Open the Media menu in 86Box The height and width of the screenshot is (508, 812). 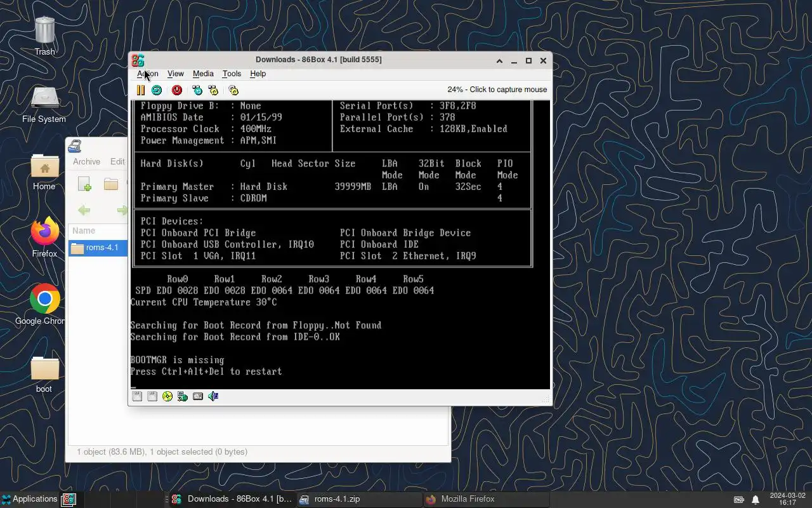(203, 74)
